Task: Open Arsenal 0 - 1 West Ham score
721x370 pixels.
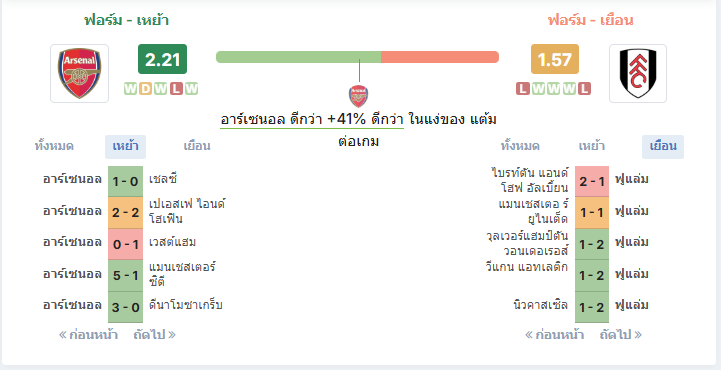Action: 126,244
